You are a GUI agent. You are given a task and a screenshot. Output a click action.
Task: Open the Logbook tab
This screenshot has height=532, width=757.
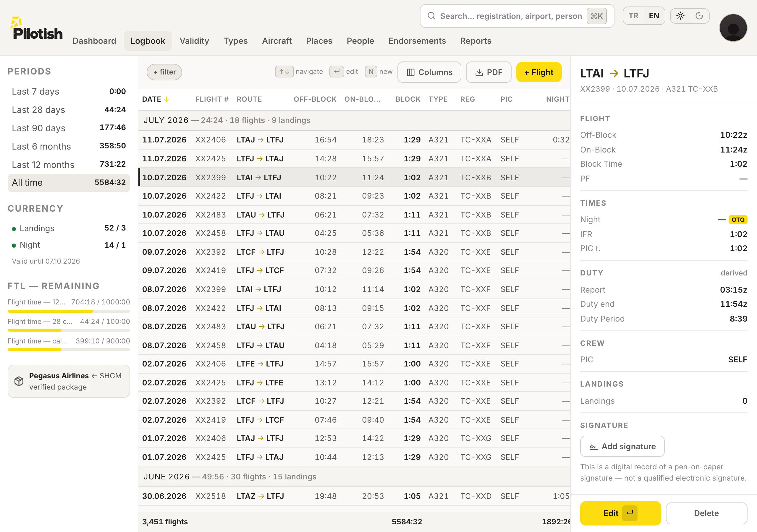(x=148, y=41)
